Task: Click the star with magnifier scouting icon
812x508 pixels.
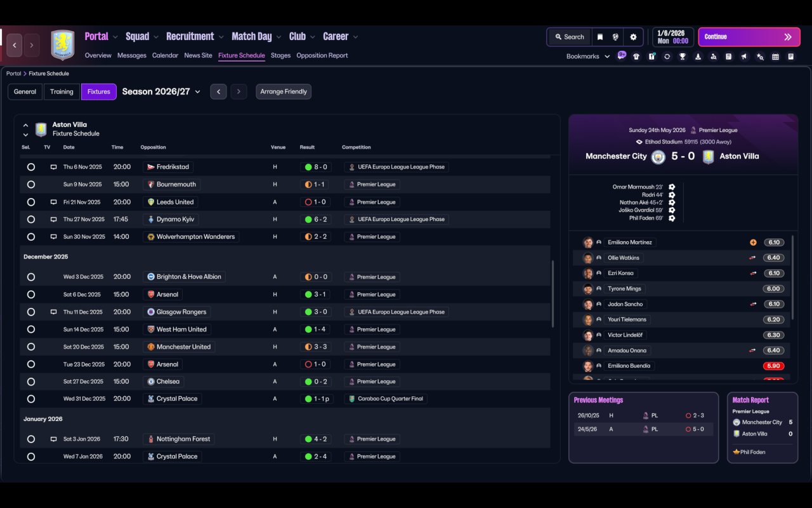Action: [x=760, y=57]
